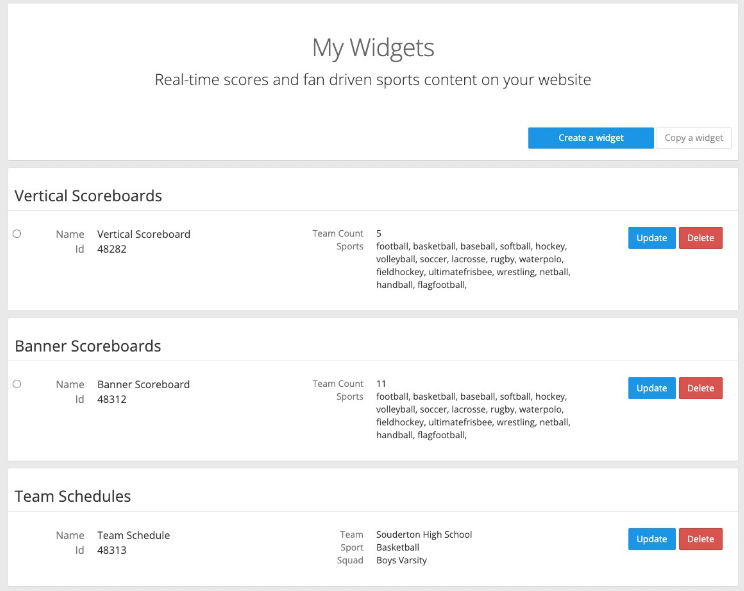Click the Create a widget button
Image resolution: width=744 pixels, height=591 pixels.
[590, 138]
